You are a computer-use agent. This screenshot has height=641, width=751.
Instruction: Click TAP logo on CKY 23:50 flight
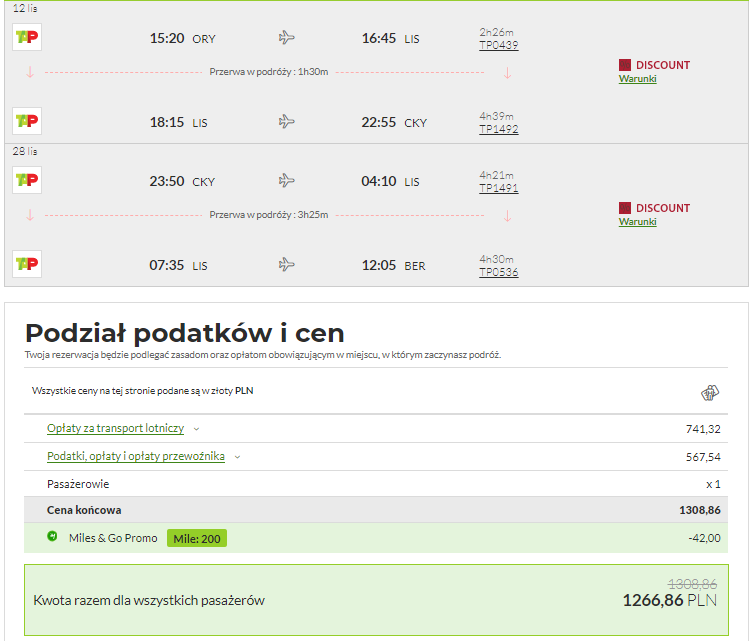pyautogui.click(x=27, y=180)
